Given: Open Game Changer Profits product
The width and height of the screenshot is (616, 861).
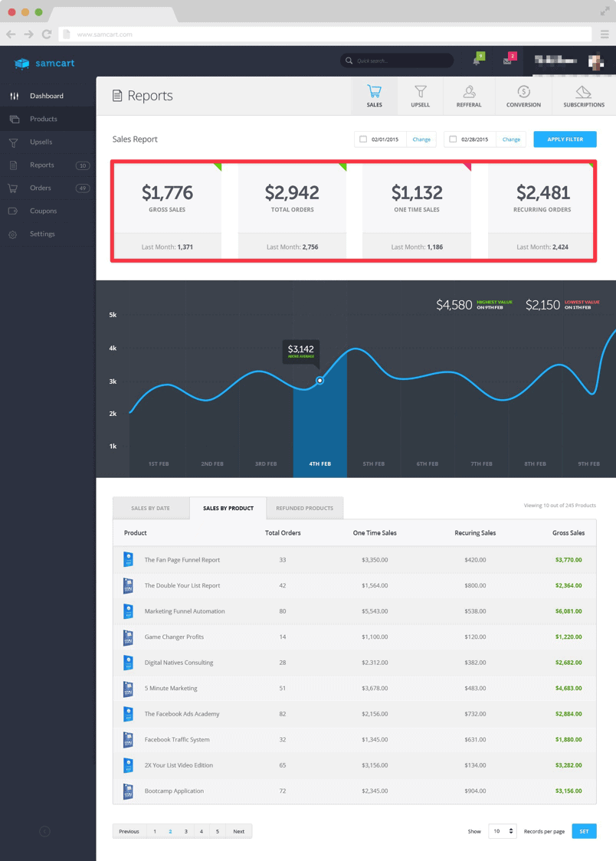Looking at the screenshot, I should coord(174,637).
